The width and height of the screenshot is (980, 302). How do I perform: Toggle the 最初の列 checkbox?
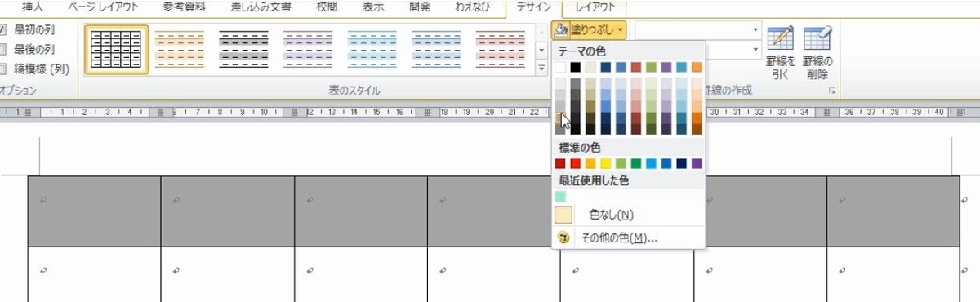[x=3, y=30]
